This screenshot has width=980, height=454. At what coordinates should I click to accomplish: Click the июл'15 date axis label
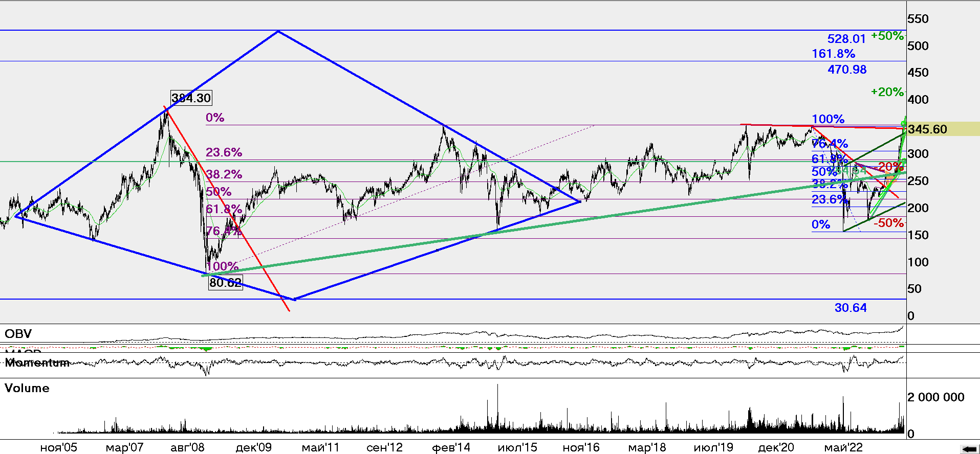click(517, 448)
